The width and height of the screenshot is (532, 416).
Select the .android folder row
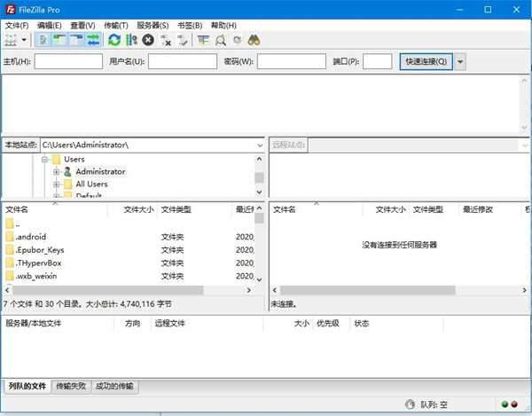pos(129,237)
